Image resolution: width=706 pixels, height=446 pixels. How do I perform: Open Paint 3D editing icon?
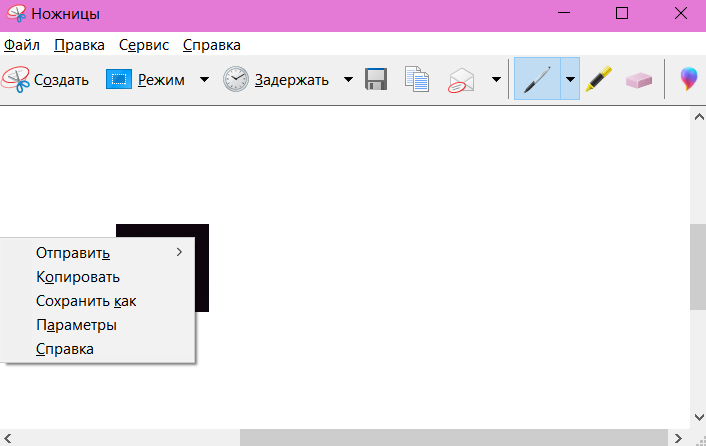[689, 79]
